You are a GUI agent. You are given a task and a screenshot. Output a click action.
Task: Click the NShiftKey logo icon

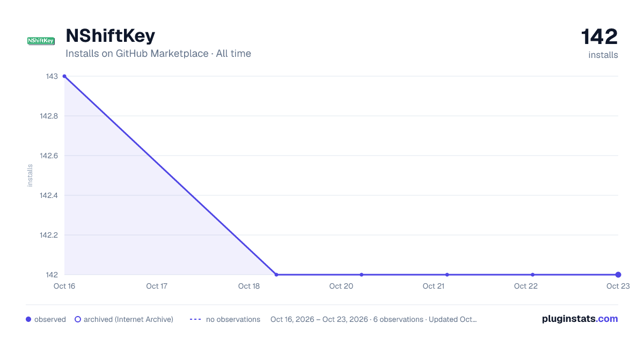(41, 41)
